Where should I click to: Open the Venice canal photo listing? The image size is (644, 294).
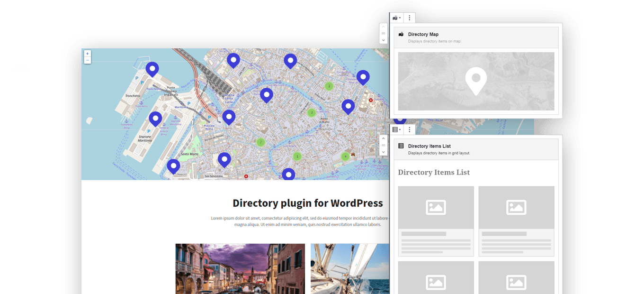[x=240, y=268]
